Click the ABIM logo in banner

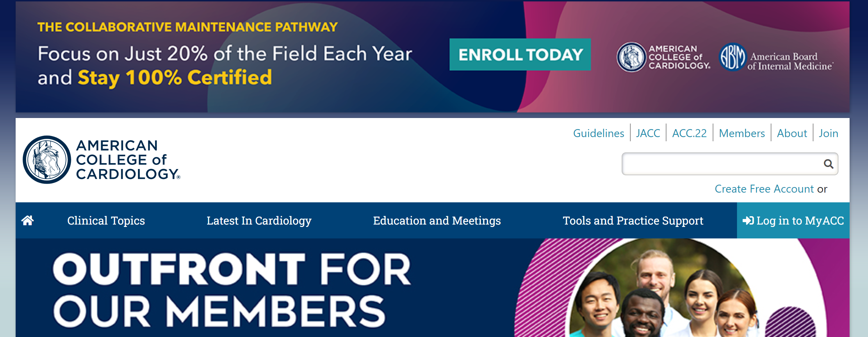click(776, 57)
